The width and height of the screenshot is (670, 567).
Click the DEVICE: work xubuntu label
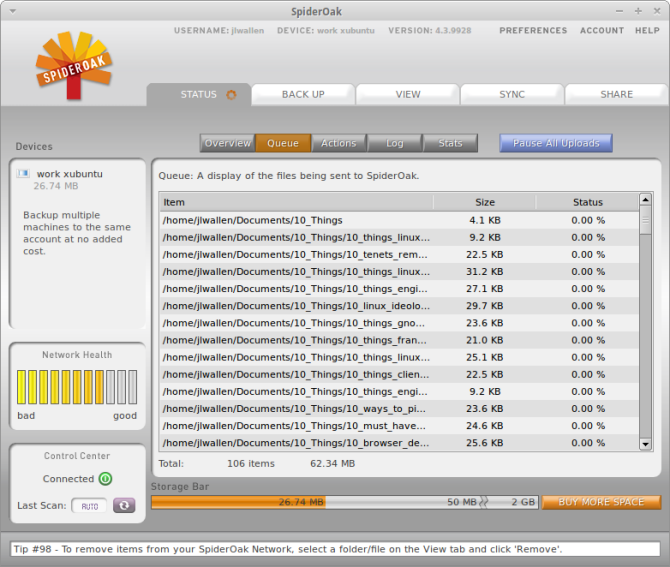[326, 31]
